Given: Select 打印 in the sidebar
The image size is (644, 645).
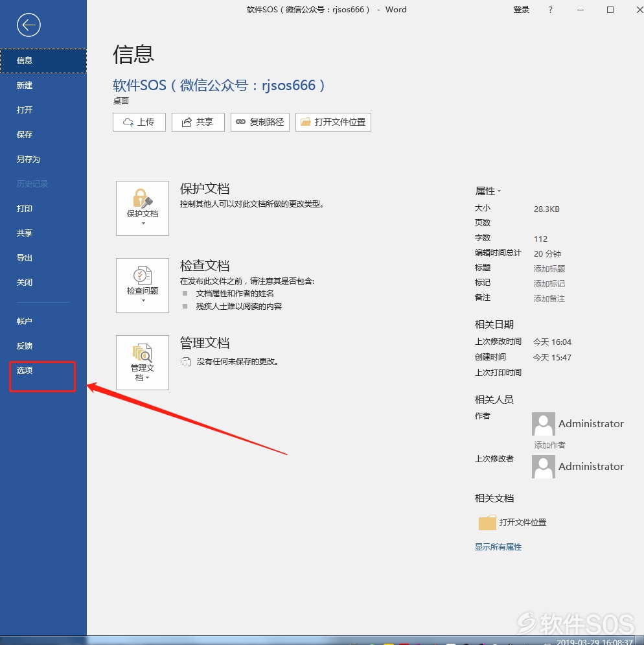Looking at the screenshot, I should 43,209.
